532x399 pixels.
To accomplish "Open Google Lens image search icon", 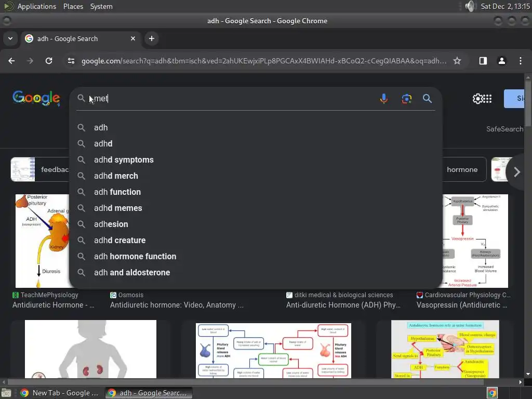I will coord(406,98).
